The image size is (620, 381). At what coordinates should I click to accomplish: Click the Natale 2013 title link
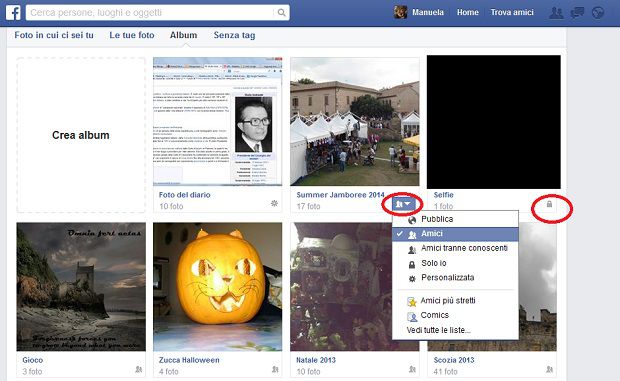pyautogui.click(x=316, y=360)
